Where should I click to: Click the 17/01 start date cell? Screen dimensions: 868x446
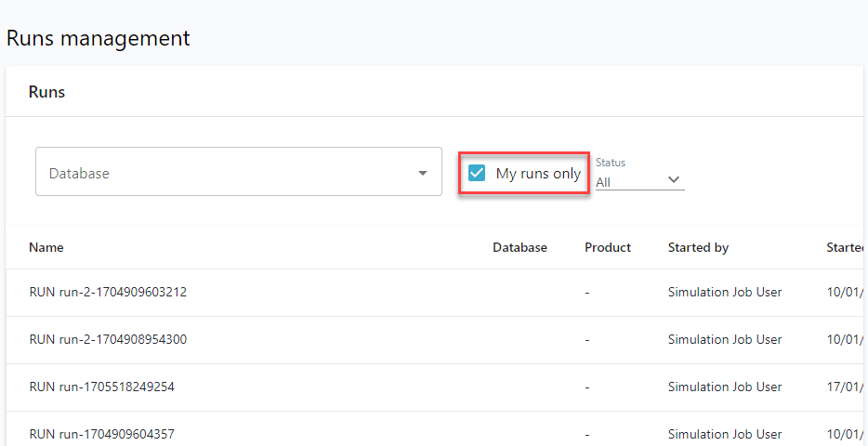[x=846, y=387]
